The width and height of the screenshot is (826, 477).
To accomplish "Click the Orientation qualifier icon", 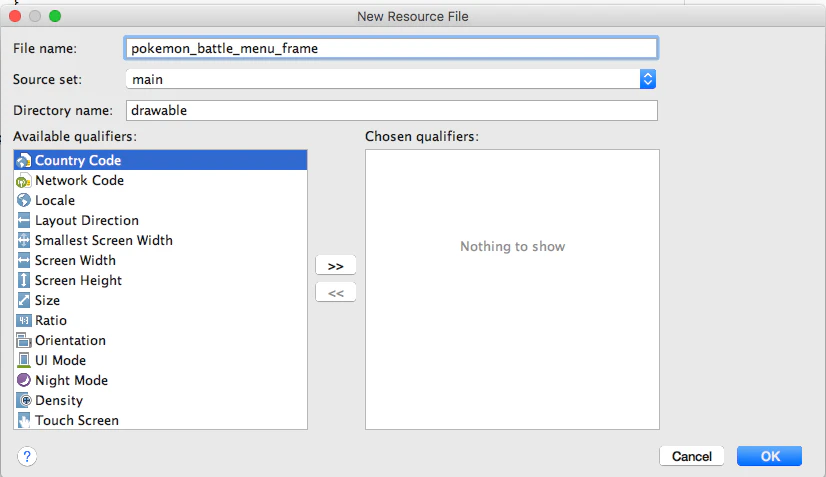I will pos(24,340).
